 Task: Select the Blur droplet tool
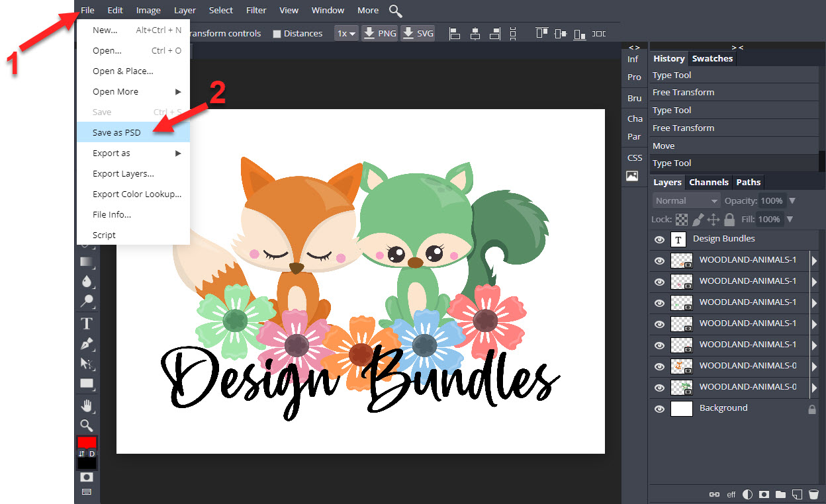click(87, 281)
